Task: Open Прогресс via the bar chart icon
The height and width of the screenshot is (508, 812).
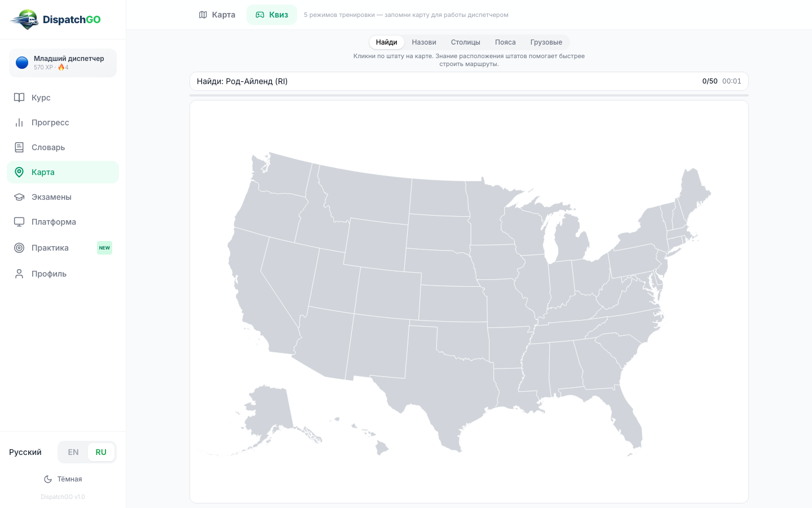Action: pos(19,122)
